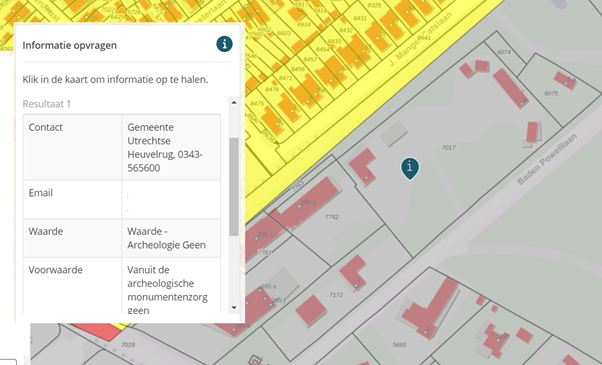Click parcel number 5665 on the map

point(400,345)
